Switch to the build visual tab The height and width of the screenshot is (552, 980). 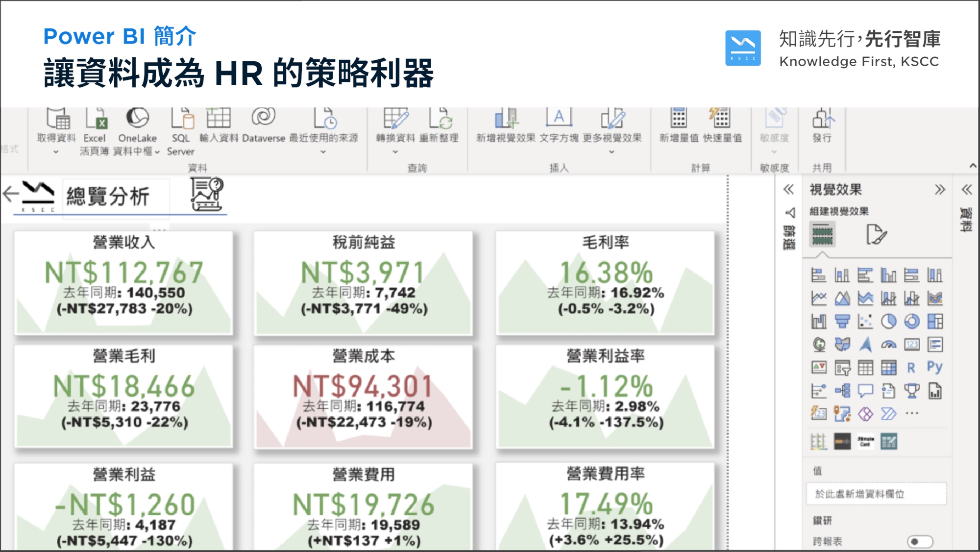pyautogui.click(x=823, y=234)
